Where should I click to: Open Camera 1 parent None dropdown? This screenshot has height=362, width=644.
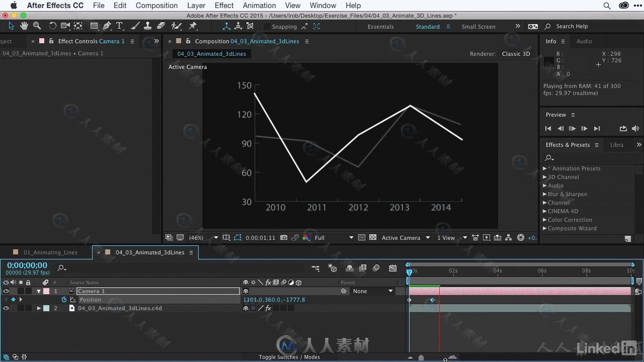click(x=373, y=291)
